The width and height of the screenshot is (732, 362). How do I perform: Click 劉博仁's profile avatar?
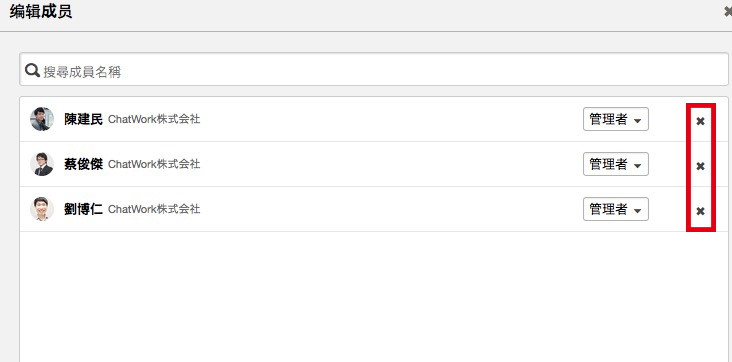point(42,209)
